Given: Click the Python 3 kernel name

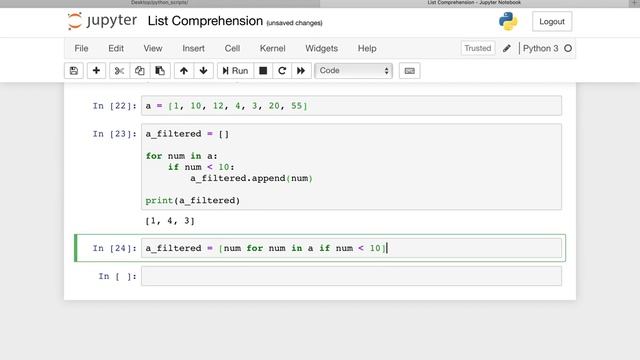Looking at the screenshot, I should pos(540,48).
